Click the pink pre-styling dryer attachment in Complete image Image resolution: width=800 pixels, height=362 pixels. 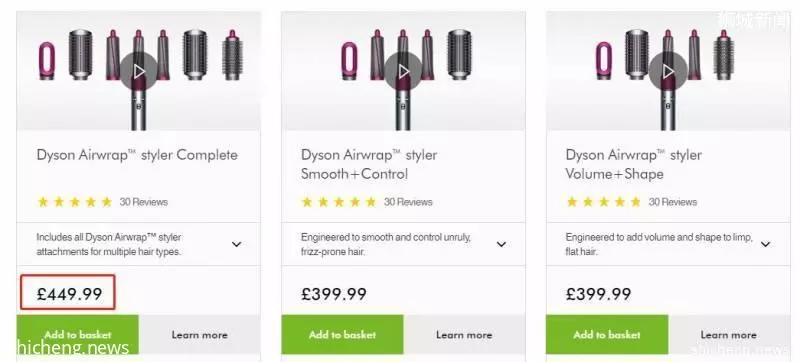pos(46,61)
